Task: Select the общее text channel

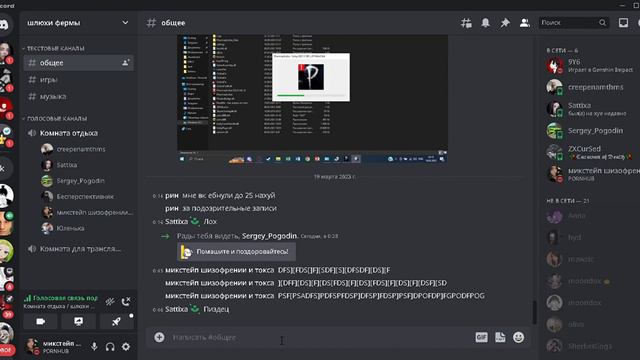Action: point(78,63)
